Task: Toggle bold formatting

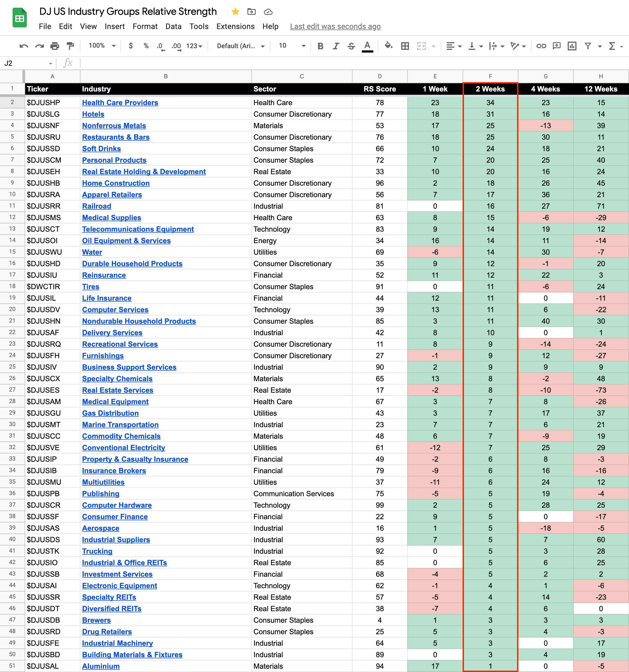Action: pyautogui.click(x=320, y=46)
